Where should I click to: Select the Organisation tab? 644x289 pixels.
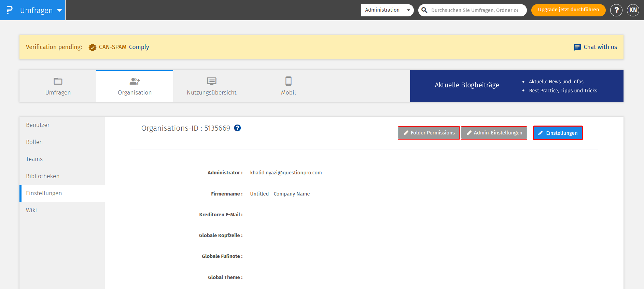[135, 86]
